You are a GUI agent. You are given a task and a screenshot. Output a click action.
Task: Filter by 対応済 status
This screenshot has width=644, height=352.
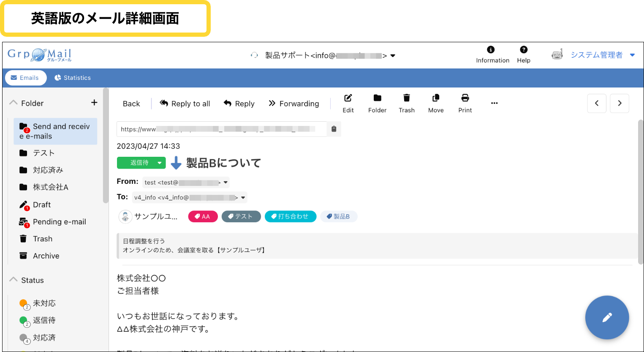click(x=38, y=338)
